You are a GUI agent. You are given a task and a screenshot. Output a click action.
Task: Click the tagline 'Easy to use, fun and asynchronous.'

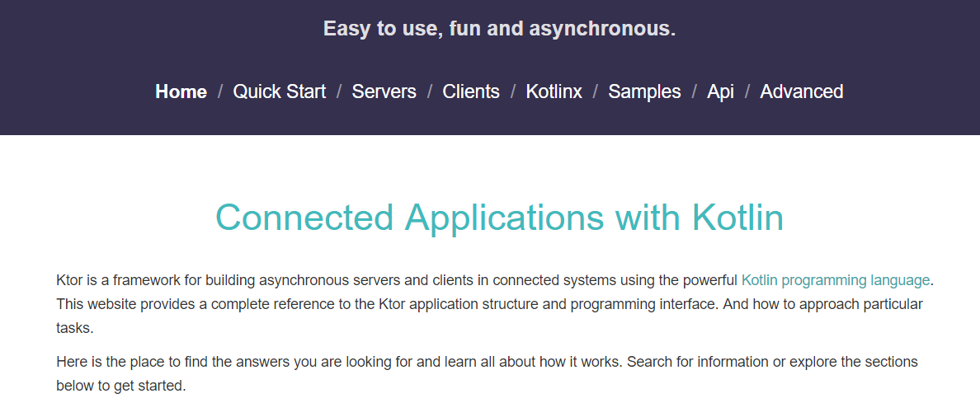[499, 29]
